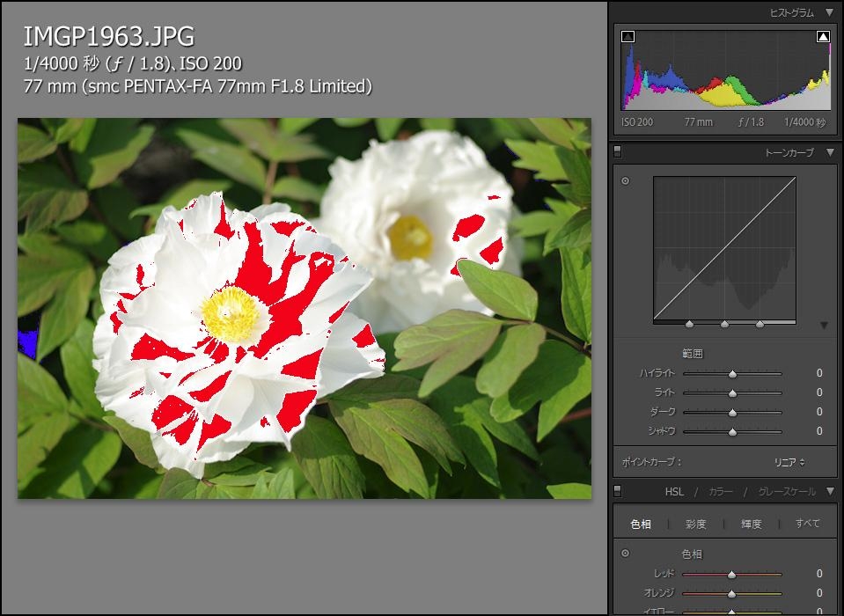The image size is (844, 616).
Task: Click the right split point marker under tone curve
Action: pos(760,324)
